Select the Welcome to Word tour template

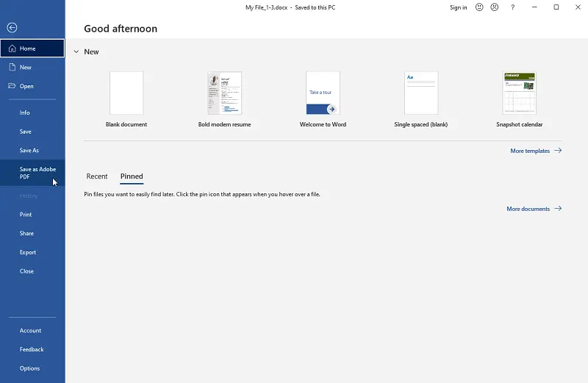pos(323,93)
